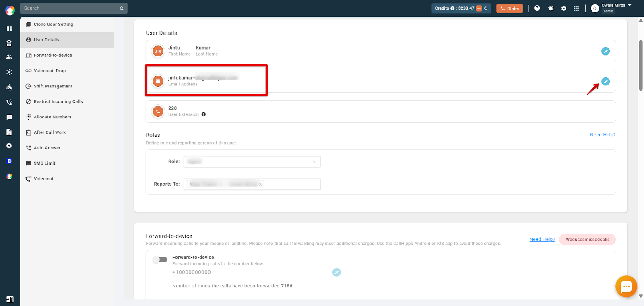Click the JK initials avatar
Image resolution: width=644 pixels, height=306 pixels.
click(x=158, y=51)
